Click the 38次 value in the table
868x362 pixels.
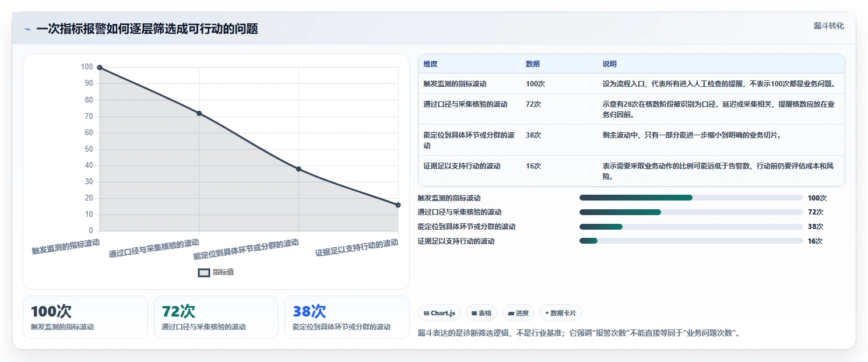click(x=533, y=135)
